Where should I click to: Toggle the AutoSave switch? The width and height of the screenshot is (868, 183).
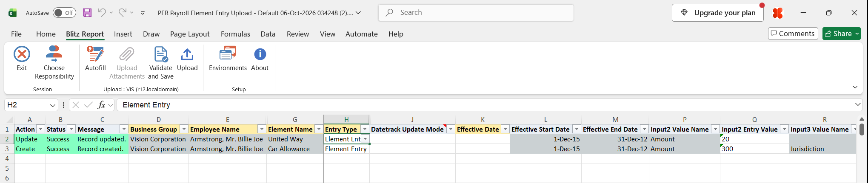pyautogui.click(x=64, y=13)
